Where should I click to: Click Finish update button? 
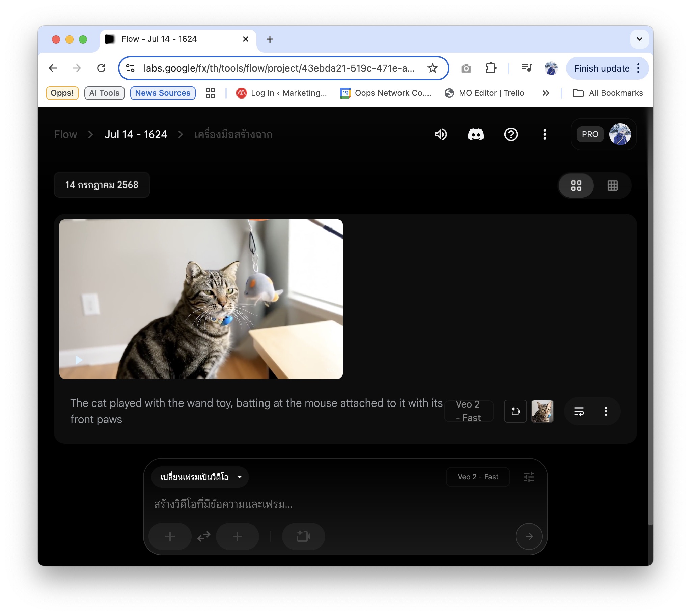coord(601,68)
